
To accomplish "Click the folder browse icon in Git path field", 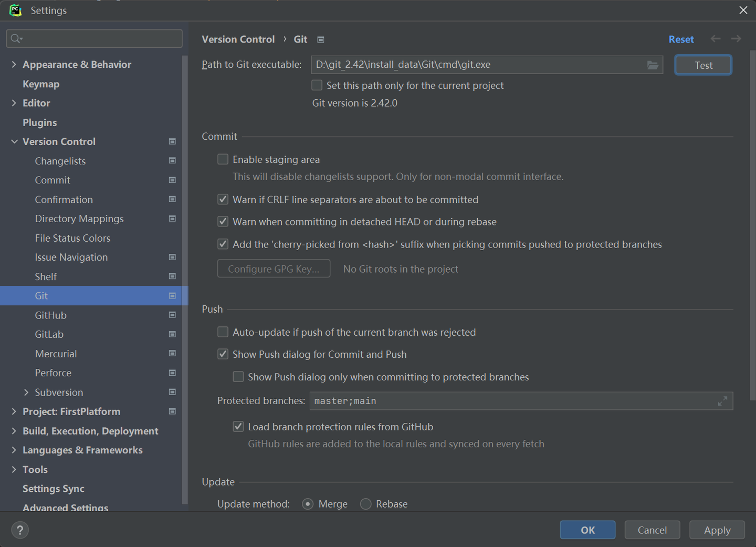I will (653, 65).
